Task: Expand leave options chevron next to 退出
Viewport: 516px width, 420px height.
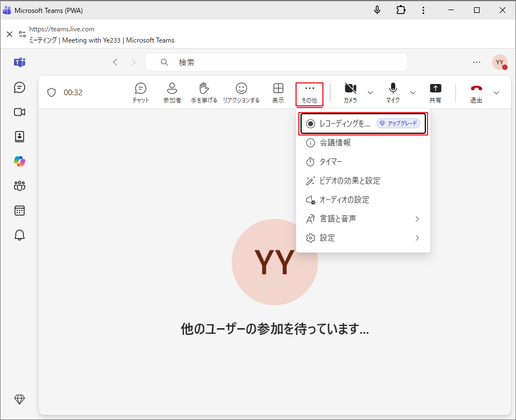Action: [x=496, y=92]
